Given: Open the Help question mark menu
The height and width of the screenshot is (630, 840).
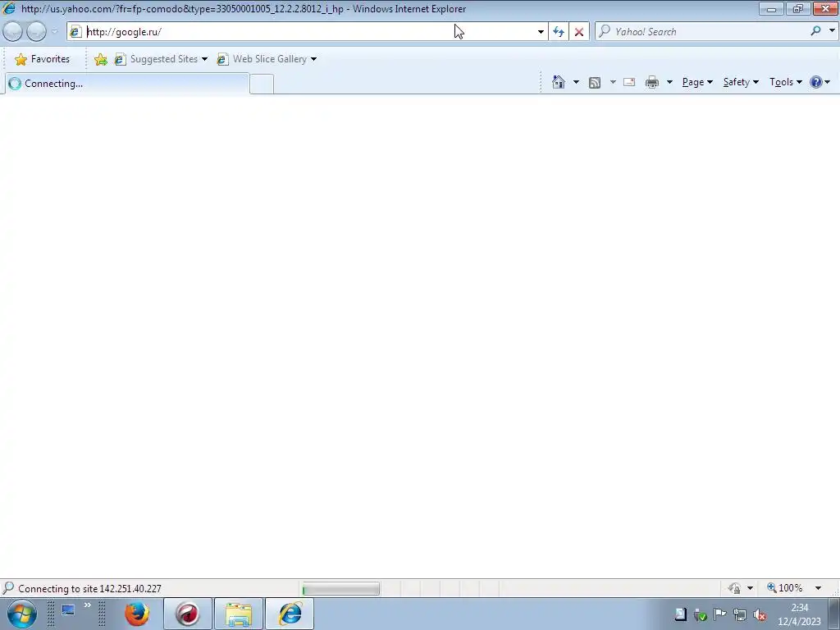Looking at the screenshot, I should (x=820, y=82).
